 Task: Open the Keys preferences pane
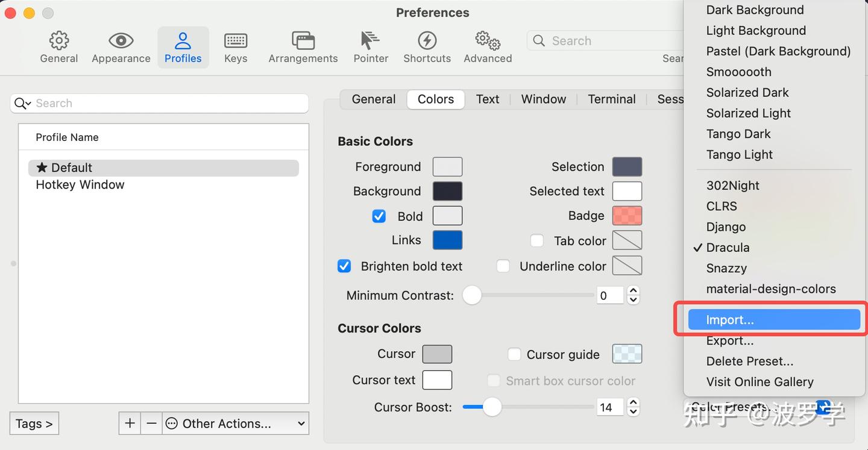(x=235, y=47)
